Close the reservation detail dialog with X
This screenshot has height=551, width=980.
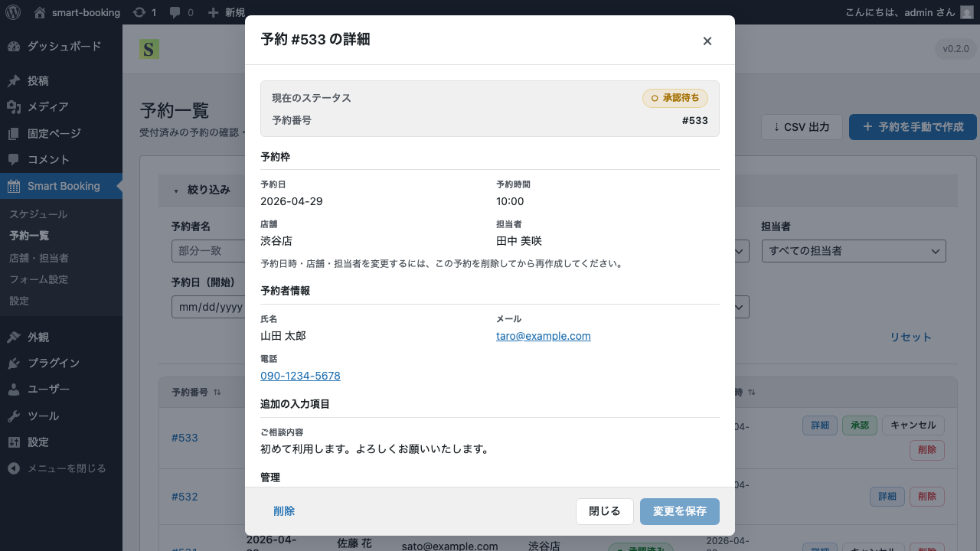[707, 41]
